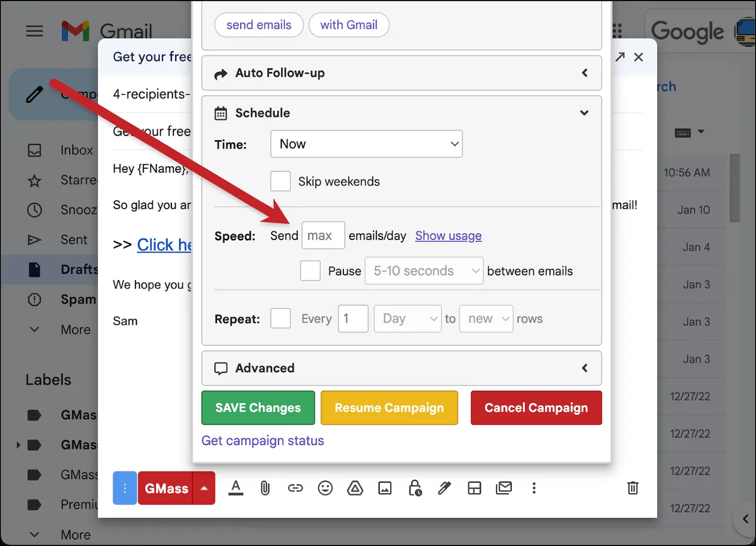Toggle confidential mode lock icon
Screen dimensions: 756x546
pyautogui.click(x=415, y=488)
